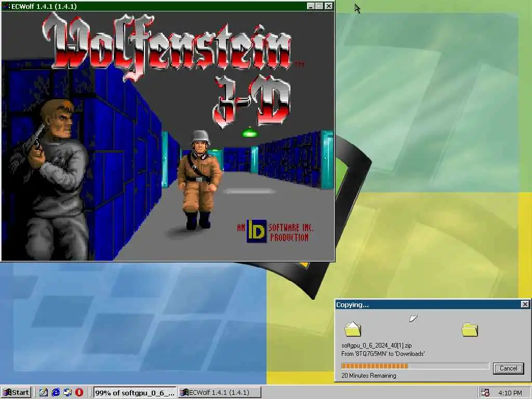This screenshot has height=399, width=532.
Task: Click the ECWolf 1.4.1 title bar text
Action: point(44,6)
